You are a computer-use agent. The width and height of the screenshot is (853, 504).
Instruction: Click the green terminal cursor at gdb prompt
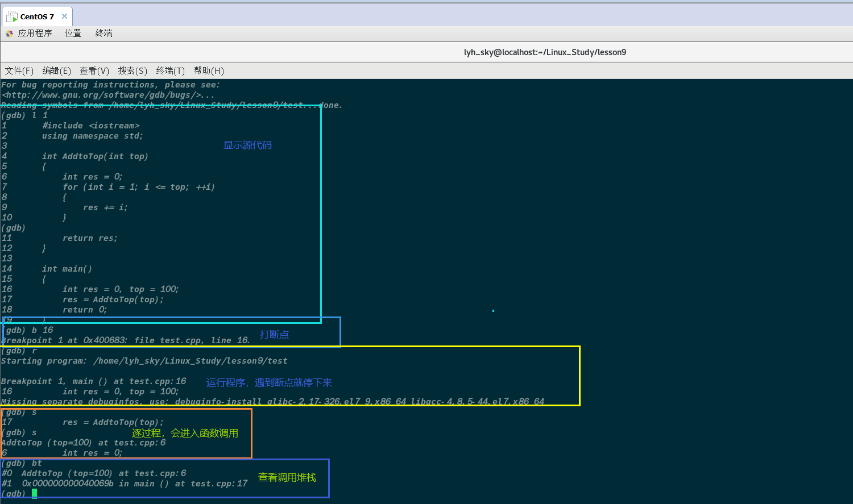[35, 493]
